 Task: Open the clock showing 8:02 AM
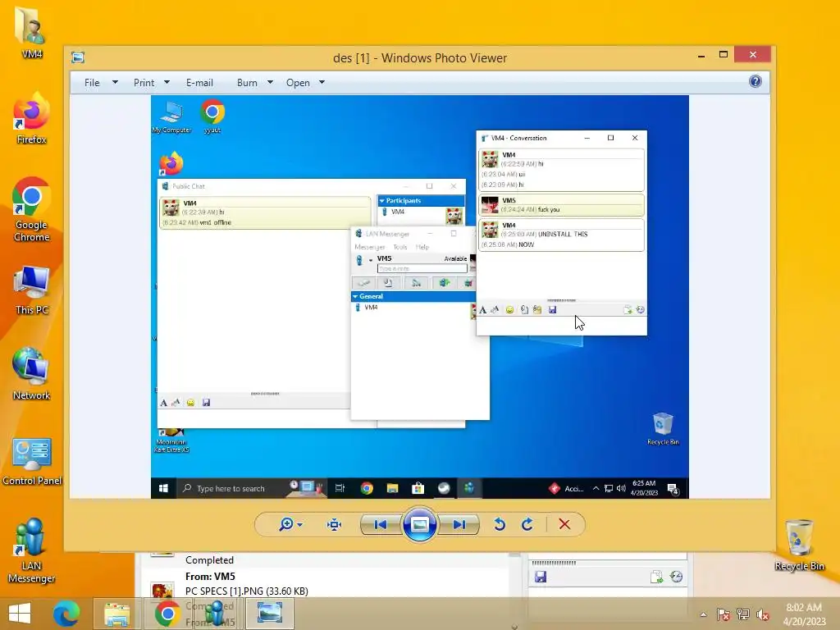[804, 614]
